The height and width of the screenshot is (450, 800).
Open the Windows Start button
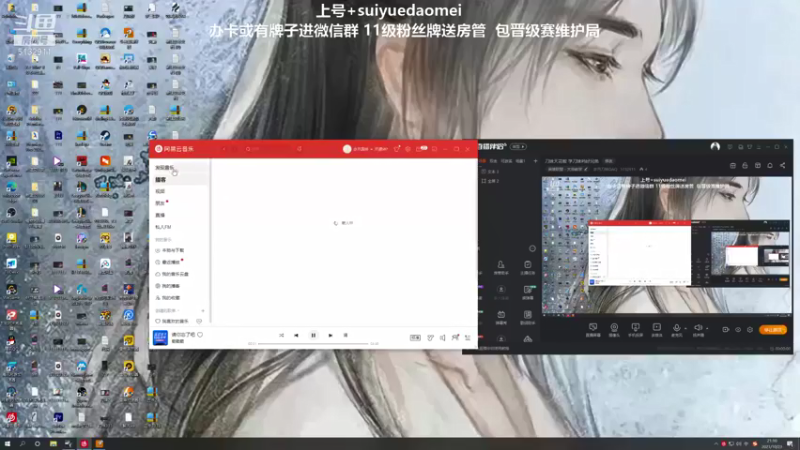coord(7,444)
